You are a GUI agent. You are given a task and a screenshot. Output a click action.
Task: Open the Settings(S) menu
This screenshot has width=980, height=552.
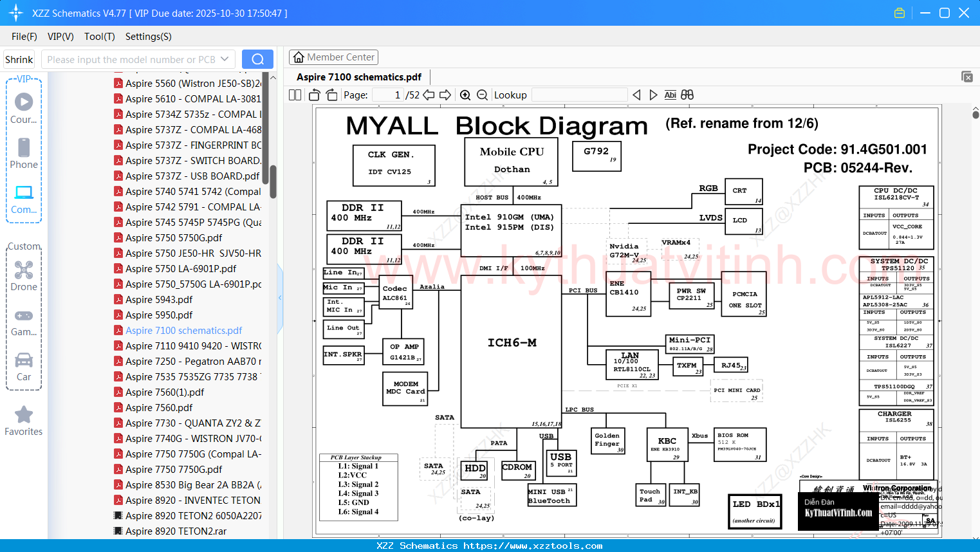(x=149, y=37)
